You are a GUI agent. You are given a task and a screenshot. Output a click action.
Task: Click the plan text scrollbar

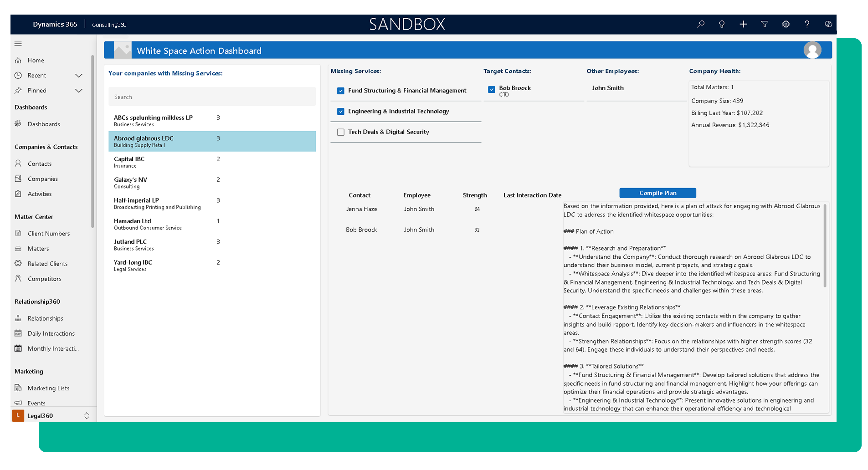click(x=825, y=246)
